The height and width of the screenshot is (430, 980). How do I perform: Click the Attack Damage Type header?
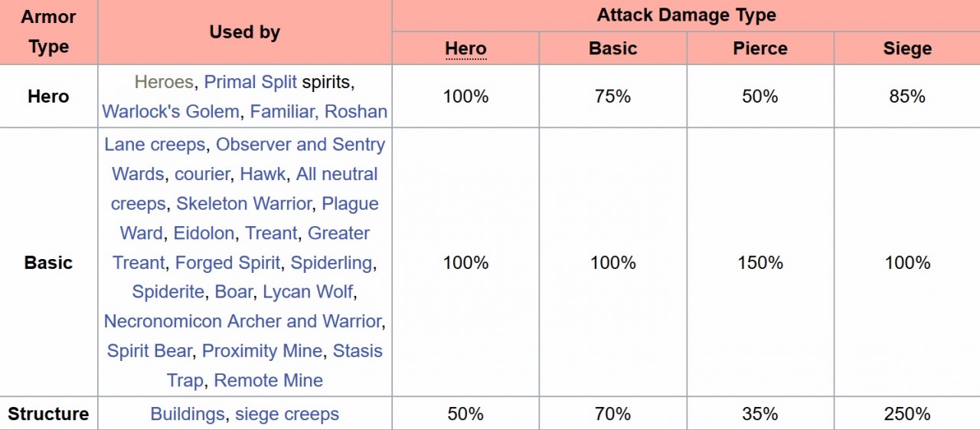point(686,15)
